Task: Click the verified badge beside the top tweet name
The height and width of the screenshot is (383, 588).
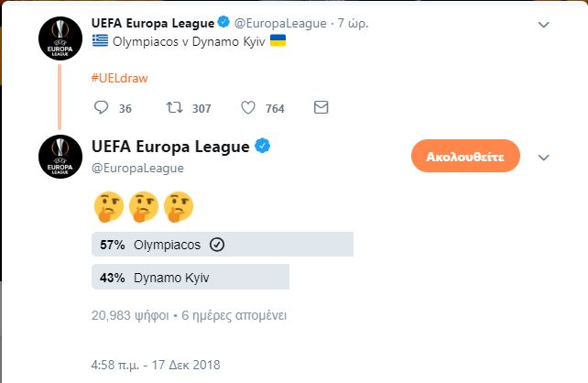Action: pos(223,22)
